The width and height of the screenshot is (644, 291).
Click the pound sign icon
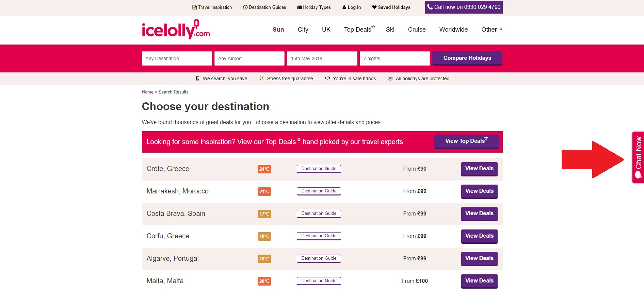coord(197,78)
